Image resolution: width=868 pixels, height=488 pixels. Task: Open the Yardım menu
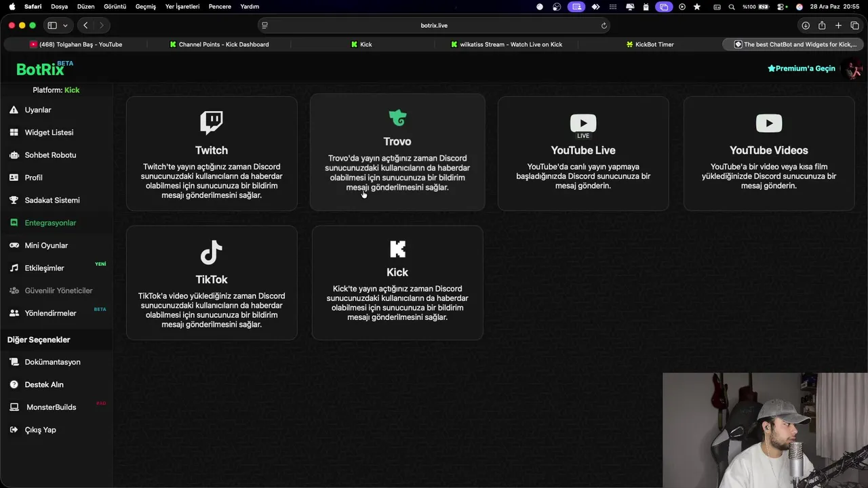pyautogui.click(x=250, y=6)
